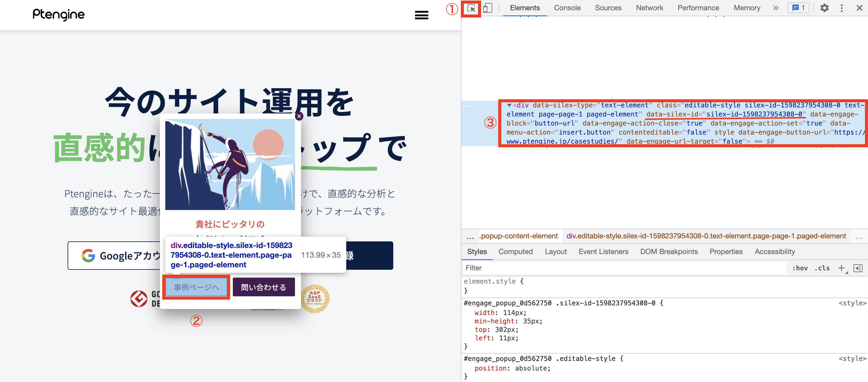Open DevTools settings gear

[824, 8]
